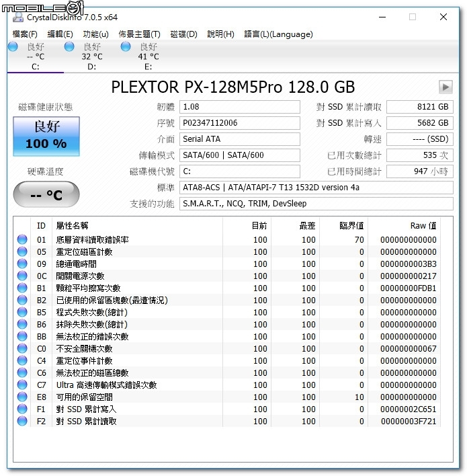The image size is (467, 476).
Task: Click status orb for attribute F1
Action: pyautogui.click(x=22, y=409)
